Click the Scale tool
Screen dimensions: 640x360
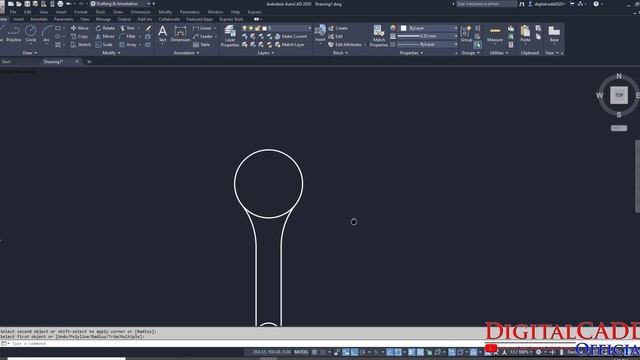(104, 44)
